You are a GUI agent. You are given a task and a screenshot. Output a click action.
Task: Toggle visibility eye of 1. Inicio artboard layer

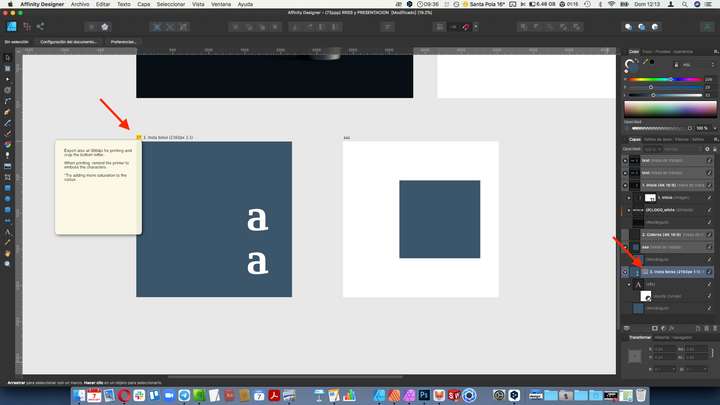(625, 186)
